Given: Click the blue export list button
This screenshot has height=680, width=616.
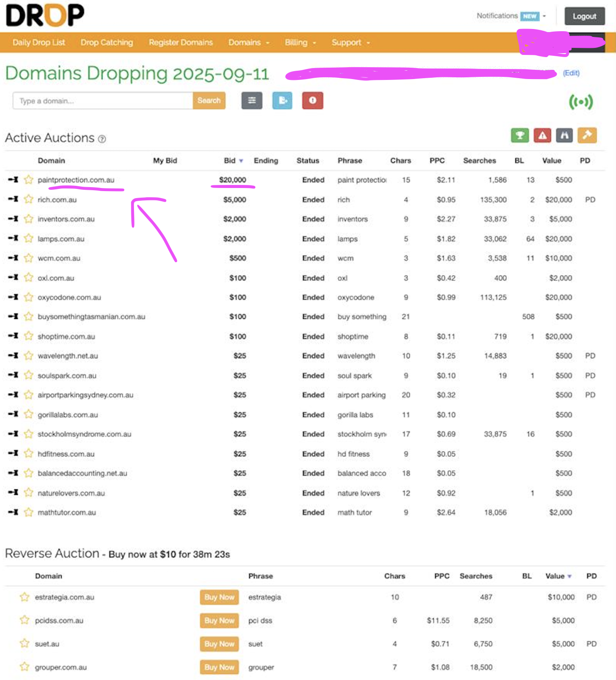Looking at the screenshot, I should (x=282, y=101).
